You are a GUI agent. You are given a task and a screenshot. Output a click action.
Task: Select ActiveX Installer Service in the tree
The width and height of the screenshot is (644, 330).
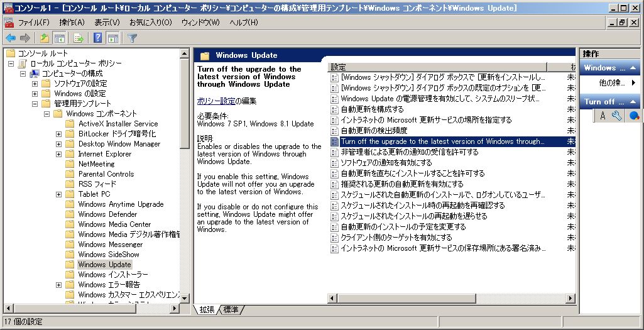pos(118,124)
